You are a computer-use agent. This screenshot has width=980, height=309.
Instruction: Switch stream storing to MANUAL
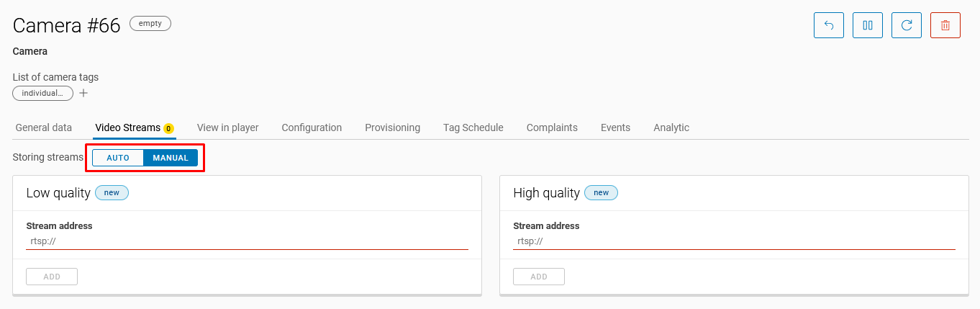click(x=171, y=158)
